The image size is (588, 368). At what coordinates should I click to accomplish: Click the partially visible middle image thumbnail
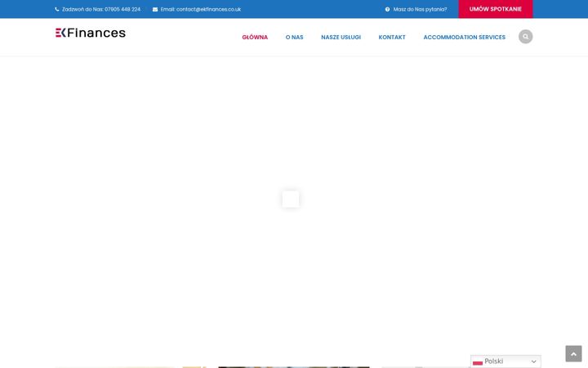pyautogui.click(x=294, y=367)
